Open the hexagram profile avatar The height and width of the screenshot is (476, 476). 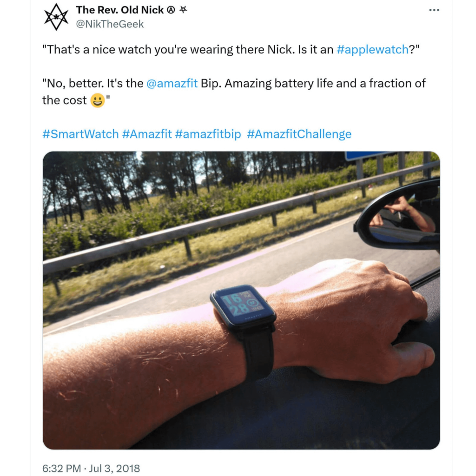[x=56, y=17]
